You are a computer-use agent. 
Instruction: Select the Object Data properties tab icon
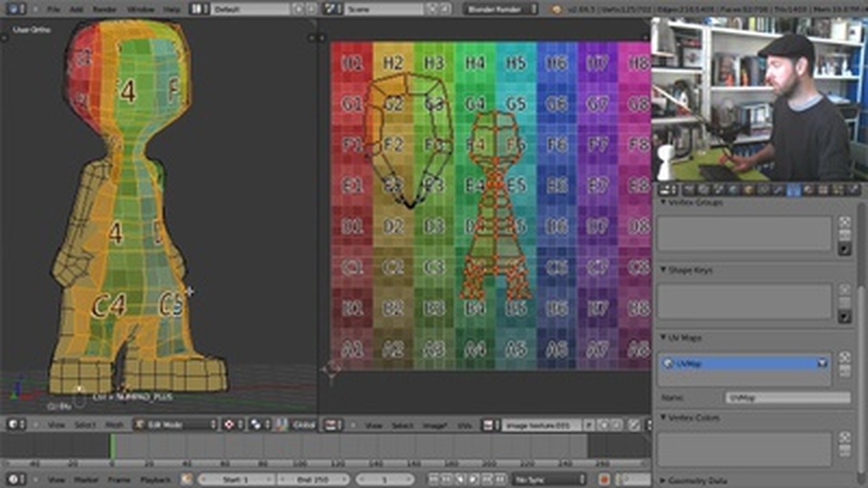[793, 190]
